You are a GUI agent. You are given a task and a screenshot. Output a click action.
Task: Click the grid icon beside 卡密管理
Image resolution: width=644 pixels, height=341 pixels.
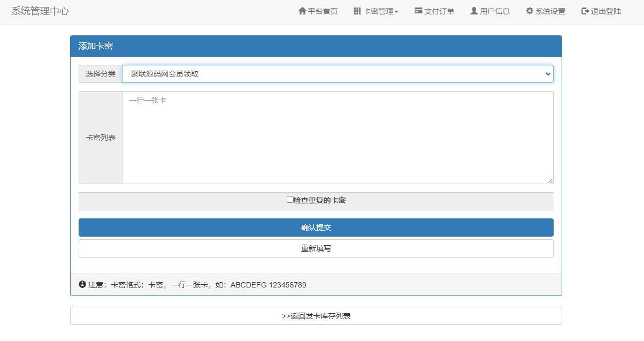click(357, 11)
